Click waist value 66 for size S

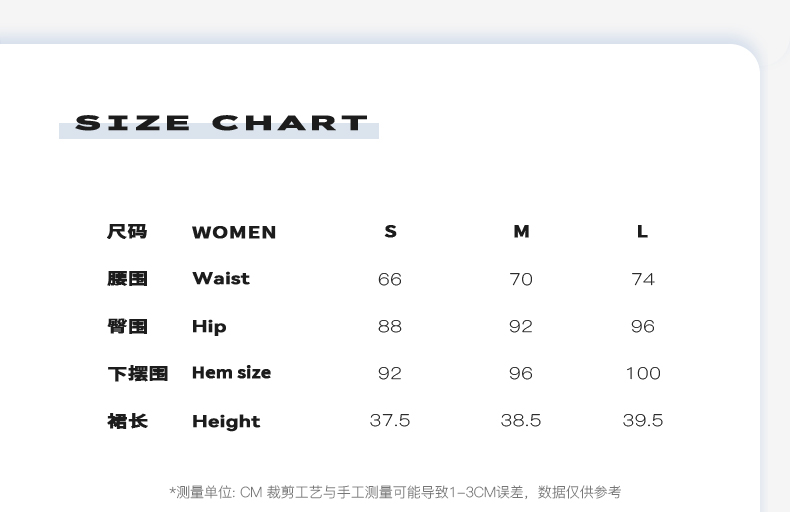(x=390, y=279)
